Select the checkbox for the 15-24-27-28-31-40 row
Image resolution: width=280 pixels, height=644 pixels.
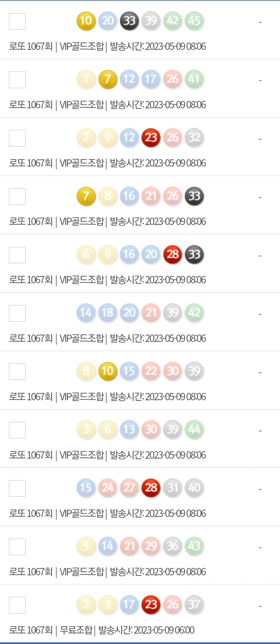[17, 488]
